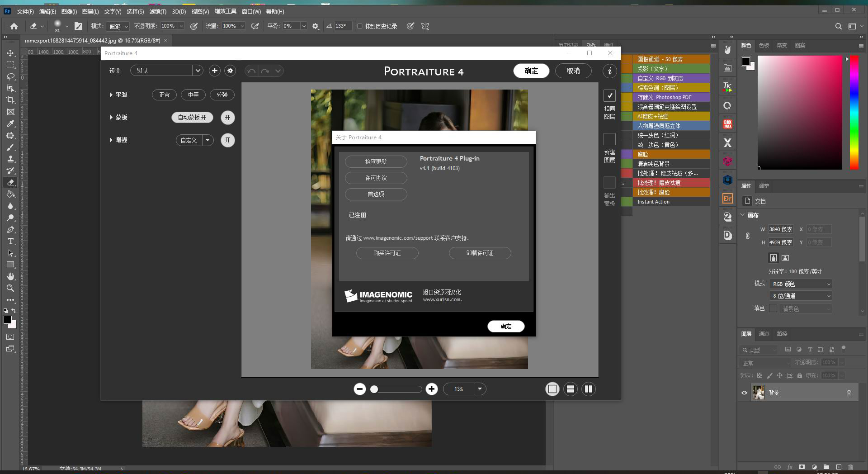Screen dimensions: 868x474
Task: Select the Pen tool
Action: point(10,229)
